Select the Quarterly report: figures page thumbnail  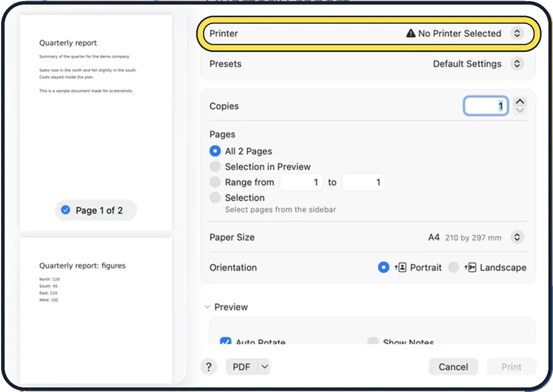pos(96,310)
